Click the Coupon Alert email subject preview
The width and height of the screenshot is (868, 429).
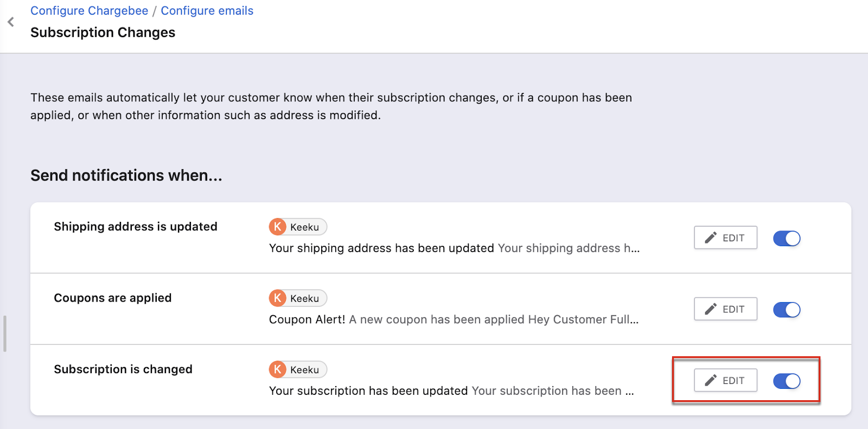(307, 320)
